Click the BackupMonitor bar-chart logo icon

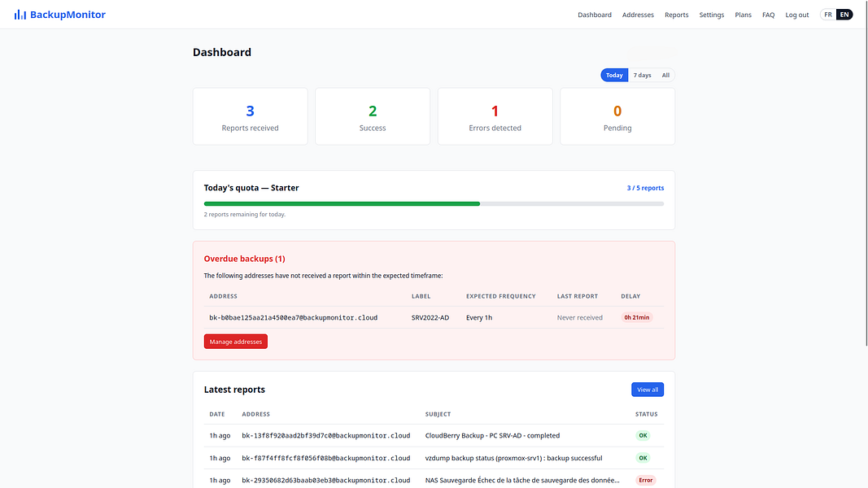click(x=20, y=15)
